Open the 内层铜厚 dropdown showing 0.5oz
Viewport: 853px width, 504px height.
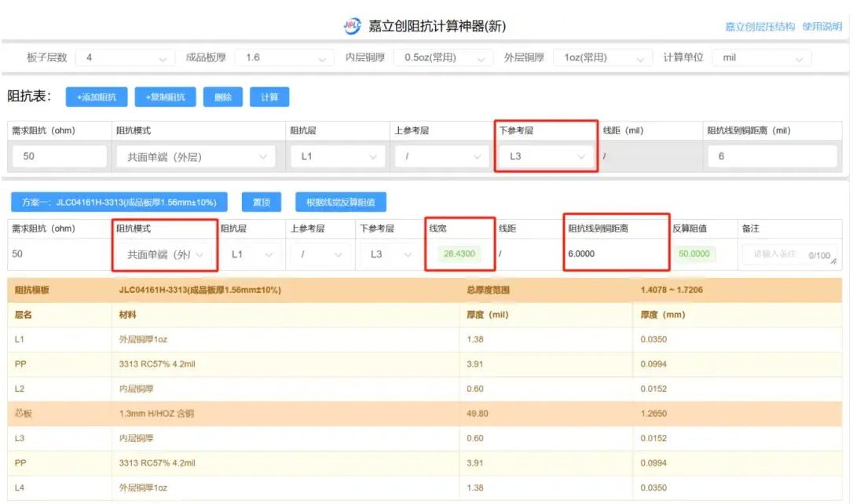tap(443, 57)
